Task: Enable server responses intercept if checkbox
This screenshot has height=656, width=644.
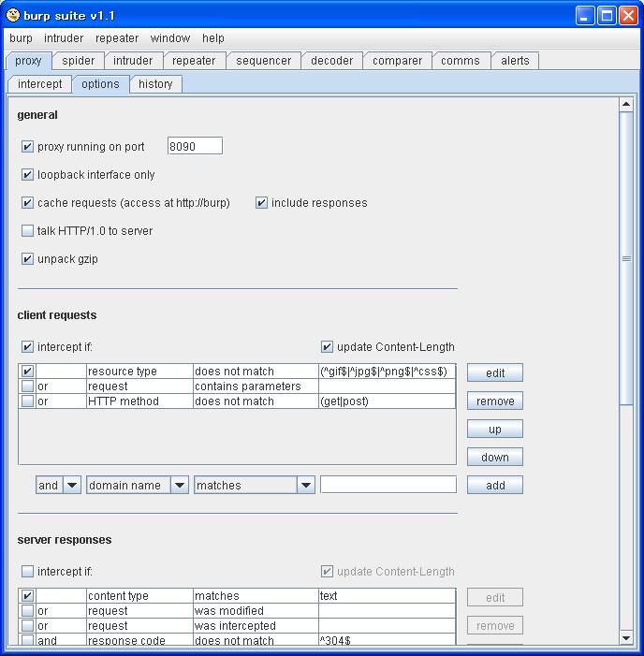Action: pos(27,572)
